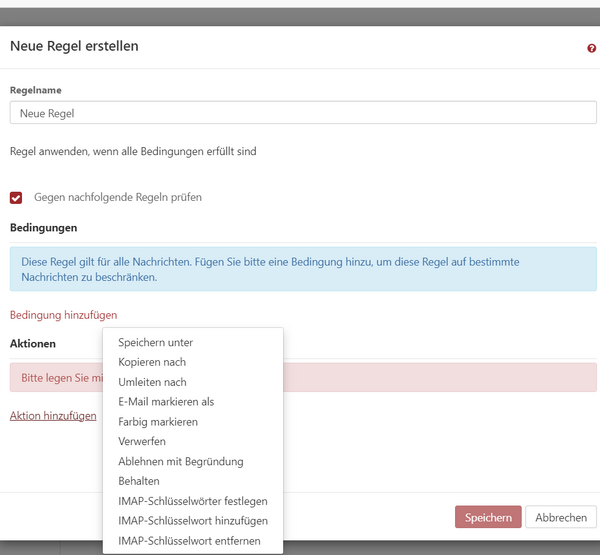600x555 pixels.
Task: Choose 'Farbig markieren' action
Action: click(x=158, y=422)
